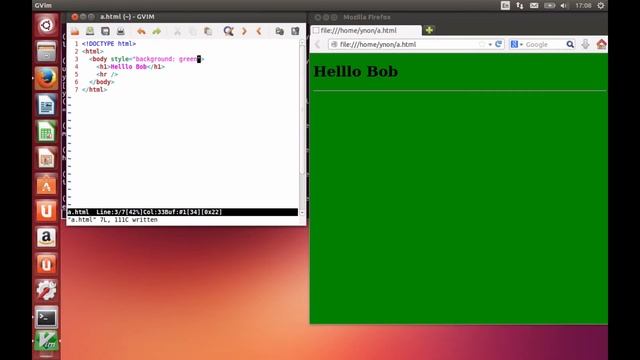
Task: Find previous match with GVim back arrow
Action: pyautogui.click(x=259, y=31)
